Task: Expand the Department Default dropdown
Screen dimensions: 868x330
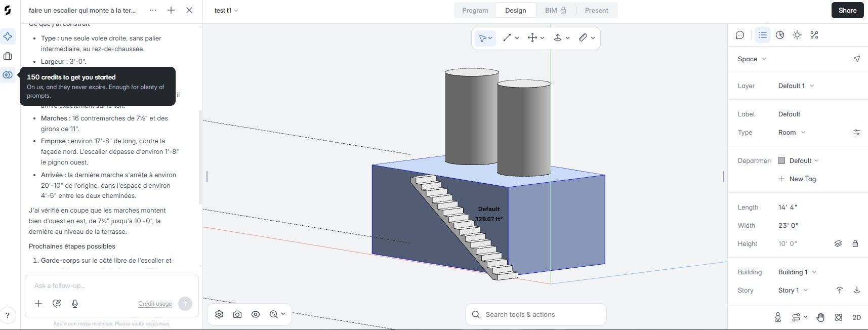Action: point(804,161)
